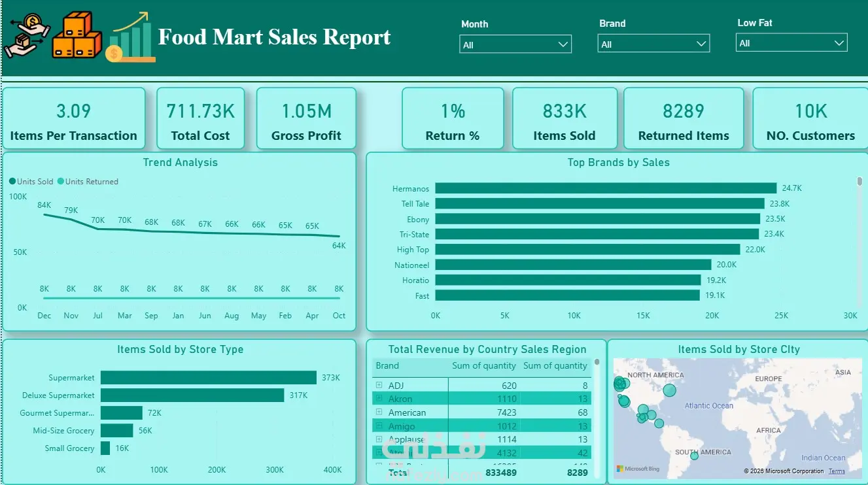Click the 'Items Sold by Store Type' title
Image resolution: width=868 pixels, height=485 pixels.
coord(181,350)
